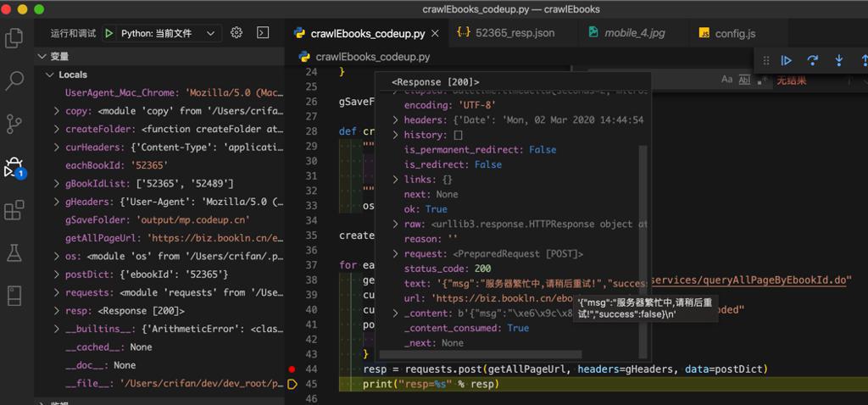
Task: Click the debug Step Out button
Action: [x=864, y=60]
